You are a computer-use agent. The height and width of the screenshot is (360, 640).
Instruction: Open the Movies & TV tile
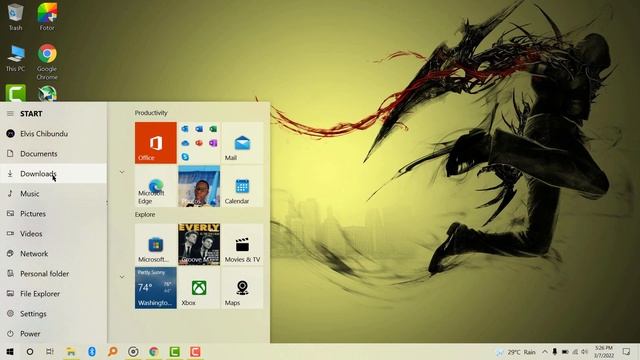(x=242, y=244)
